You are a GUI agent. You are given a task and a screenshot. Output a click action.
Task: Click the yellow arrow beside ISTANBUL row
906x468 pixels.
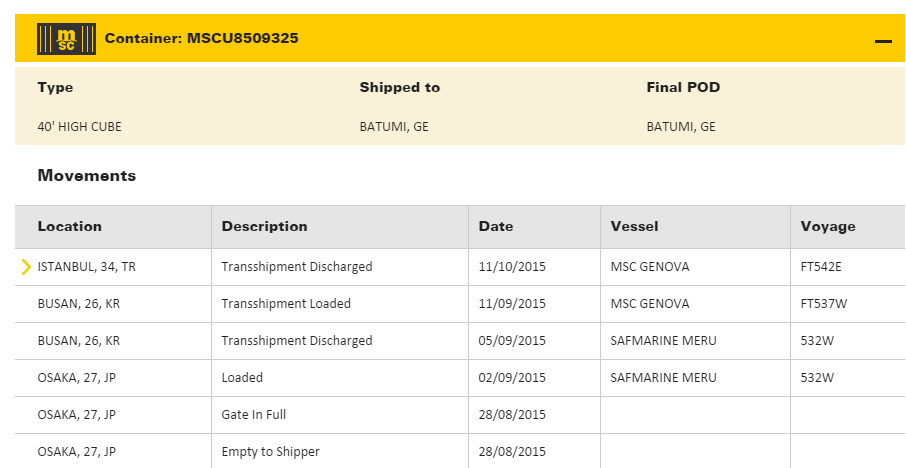(26, 267)
